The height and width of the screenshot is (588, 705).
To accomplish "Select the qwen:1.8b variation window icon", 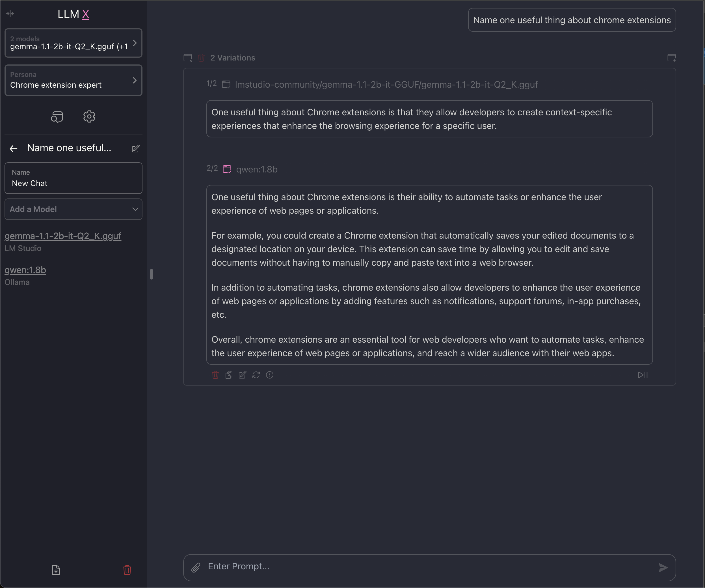I will pos(227,169).
